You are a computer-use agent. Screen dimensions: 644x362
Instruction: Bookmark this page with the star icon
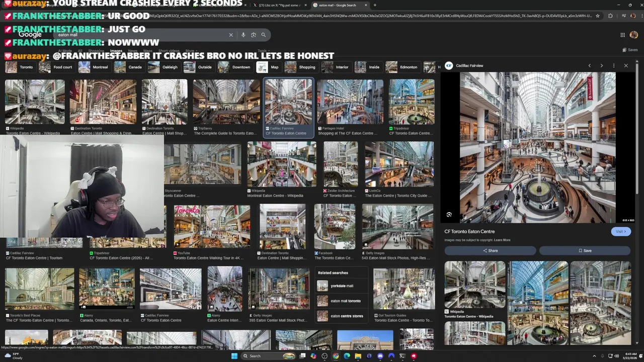pyautogui.click(x=597, y=16)
